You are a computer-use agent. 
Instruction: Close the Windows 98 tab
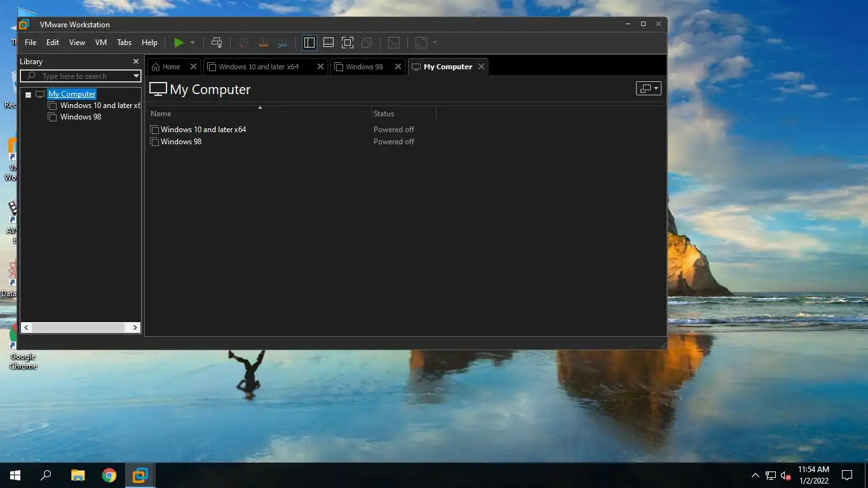click(398, 67)
